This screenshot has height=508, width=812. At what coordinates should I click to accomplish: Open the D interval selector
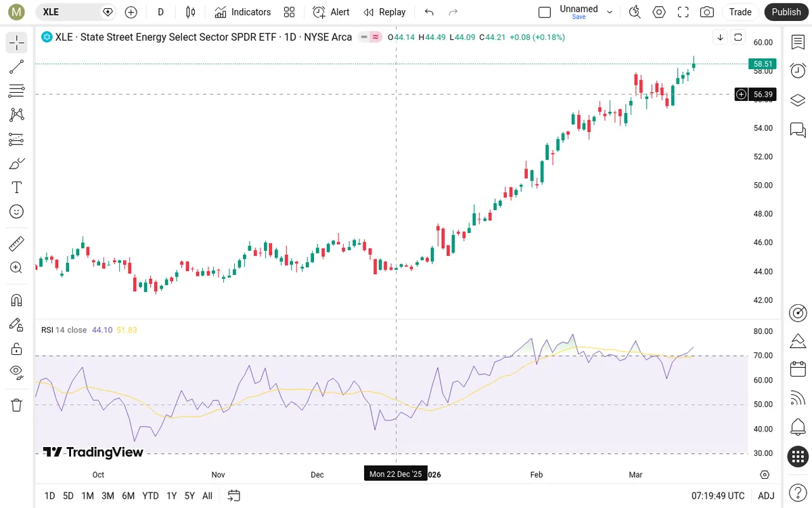[x=160, y=12]
